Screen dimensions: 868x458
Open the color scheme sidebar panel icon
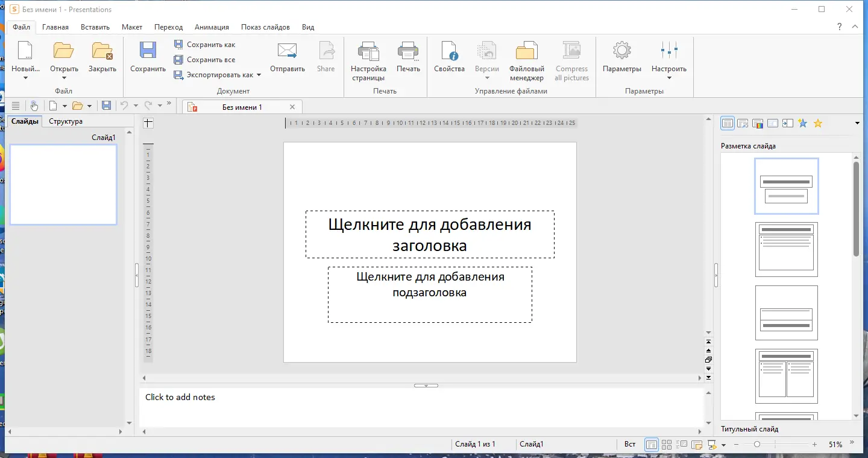point(758,124)
